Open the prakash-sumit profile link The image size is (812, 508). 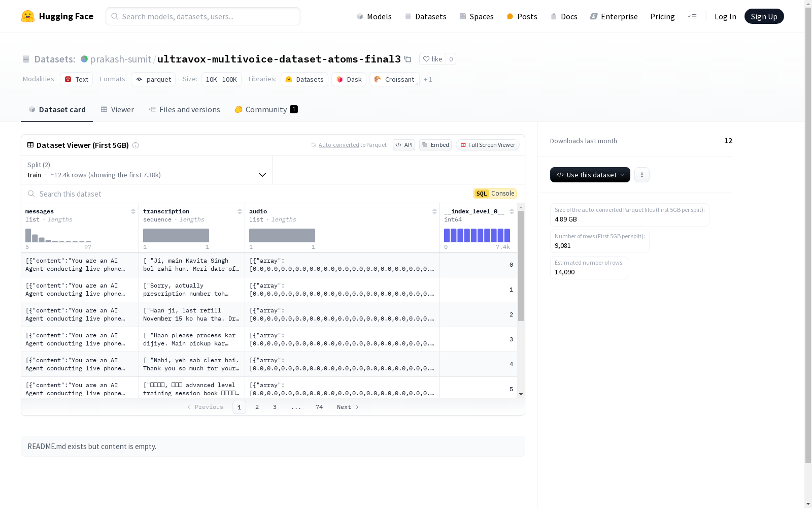coord(121,59)
